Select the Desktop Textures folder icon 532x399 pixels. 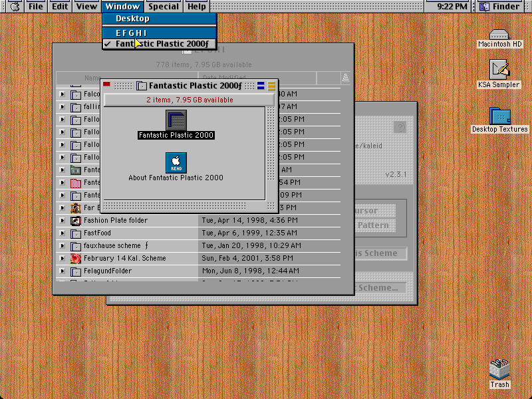(x=500, y=116)
